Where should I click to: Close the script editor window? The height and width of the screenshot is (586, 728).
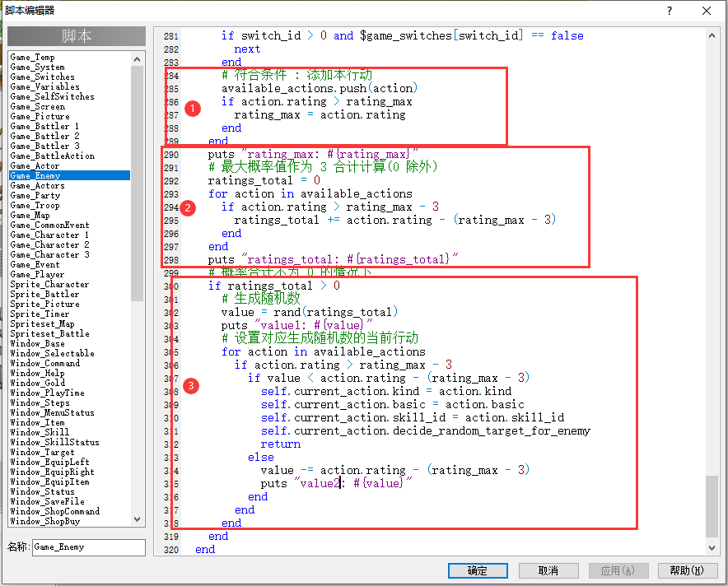tap(707, 11)
